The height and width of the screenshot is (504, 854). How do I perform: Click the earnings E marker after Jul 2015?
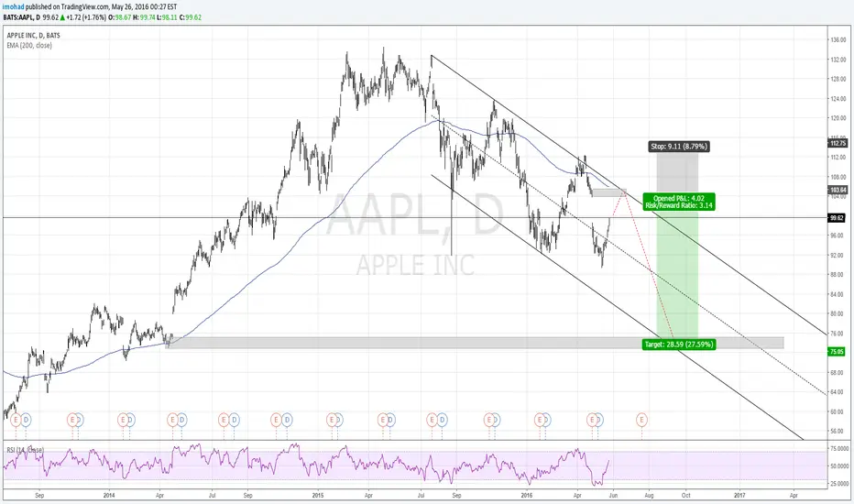click(432, 420)
